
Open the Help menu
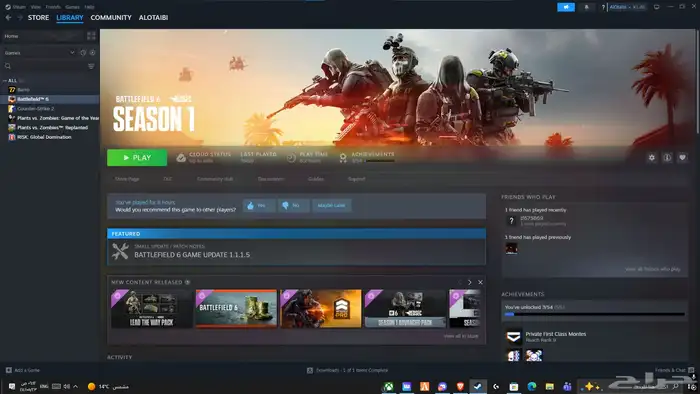click(89, 7)
